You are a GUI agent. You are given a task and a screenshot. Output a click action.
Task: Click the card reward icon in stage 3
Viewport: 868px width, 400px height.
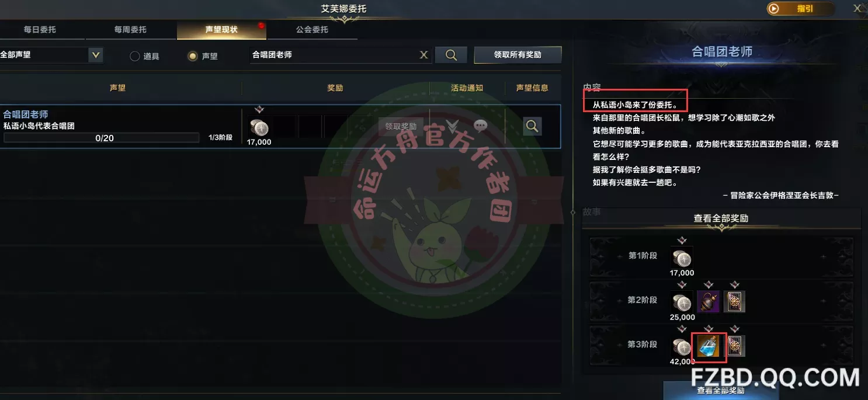click(x=736, y=346)
